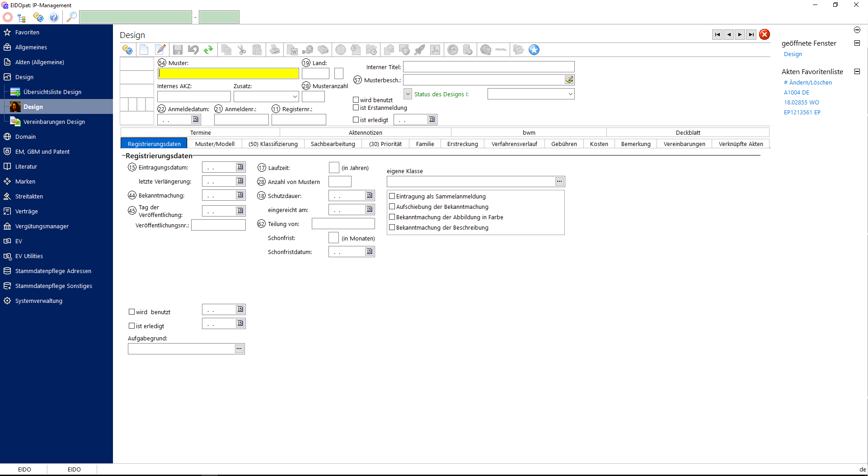The image size is (868, 476).
Task: Open the Eintragungsdatum calendar picker
Action: tap(240, 167)
